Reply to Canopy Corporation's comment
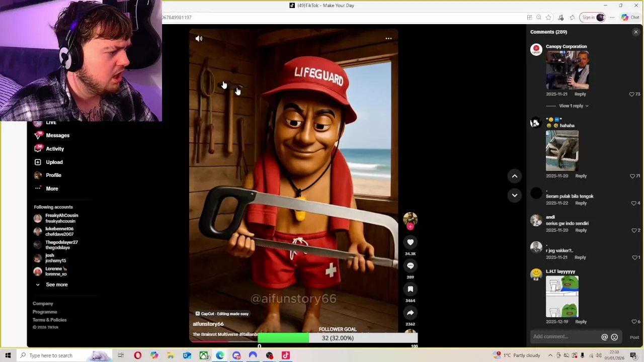This screenshot has height=362, width=644. click(x=580, y=94)
